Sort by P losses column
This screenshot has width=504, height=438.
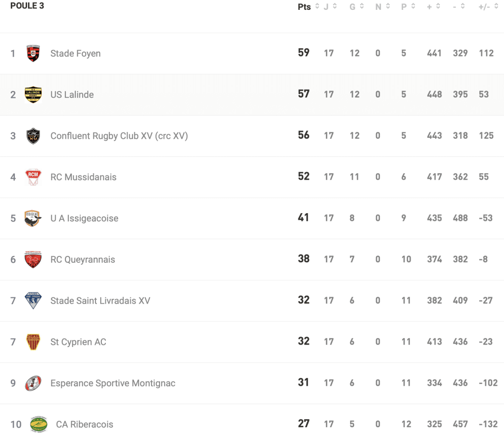tap(413, 6)
